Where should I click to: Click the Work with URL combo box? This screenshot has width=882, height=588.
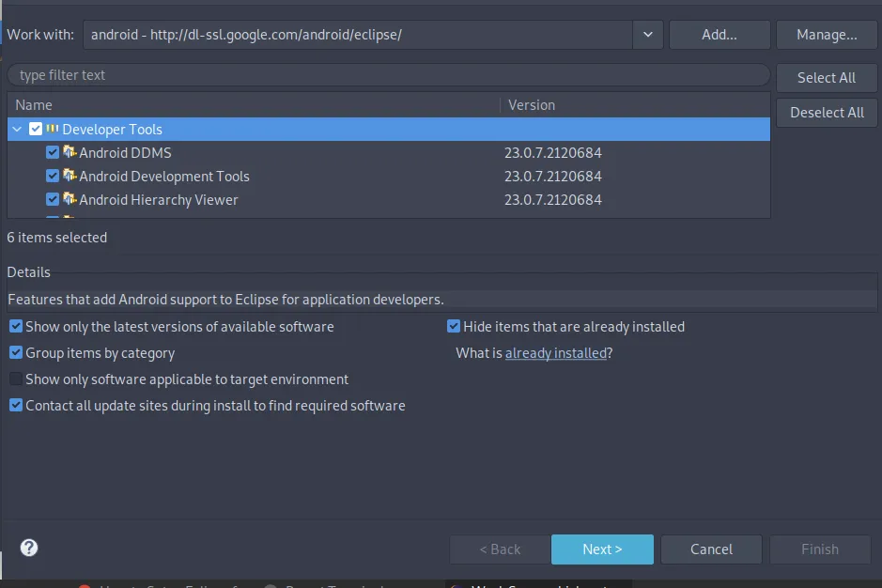[x=357, y=35]
